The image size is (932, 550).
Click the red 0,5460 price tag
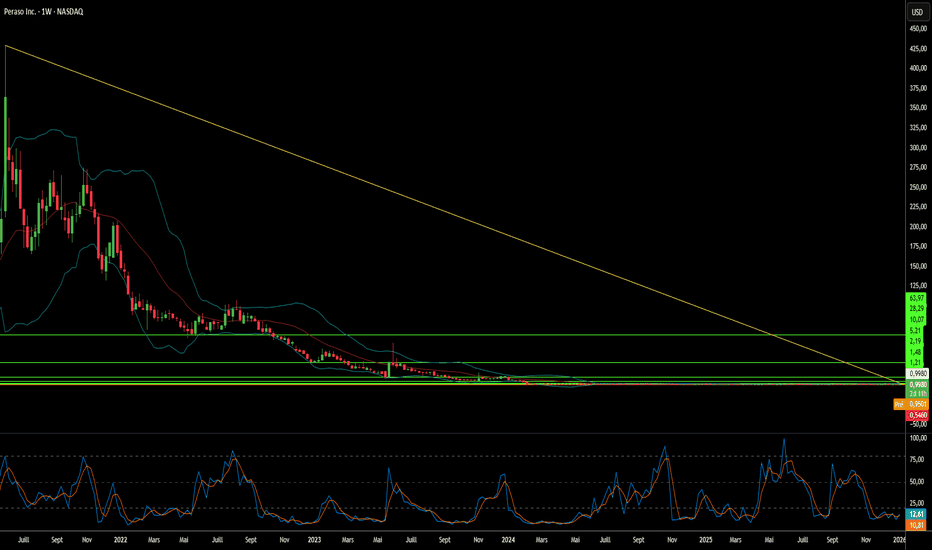click(x=918, y=415)
